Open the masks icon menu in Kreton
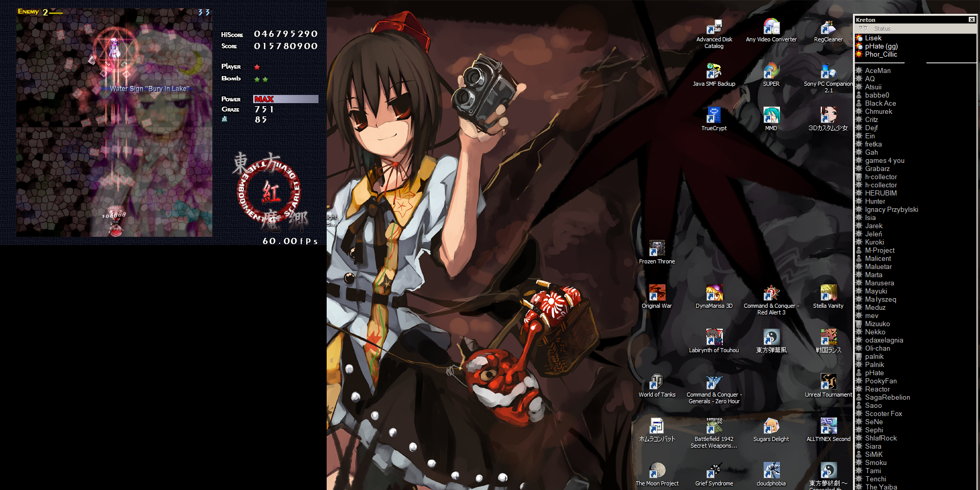980x490 pixels. pos(863,29)
